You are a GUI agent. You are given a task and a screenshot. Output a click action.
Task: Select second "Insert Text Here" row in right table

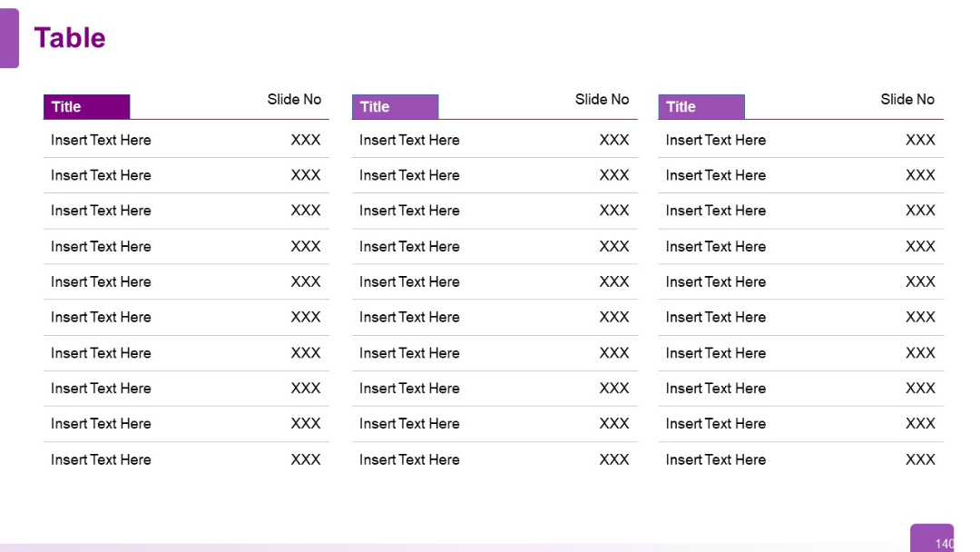coord(716,175)
